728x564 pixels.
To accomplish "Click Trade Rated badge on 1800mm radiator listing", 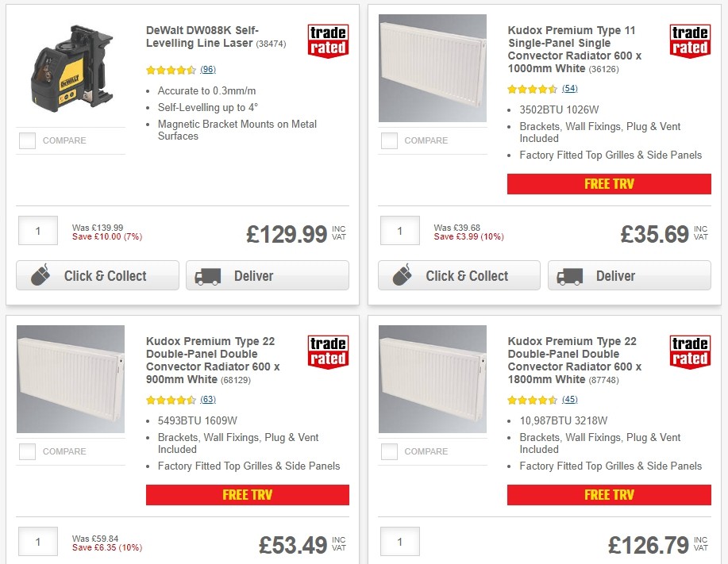I will point(689,351).
